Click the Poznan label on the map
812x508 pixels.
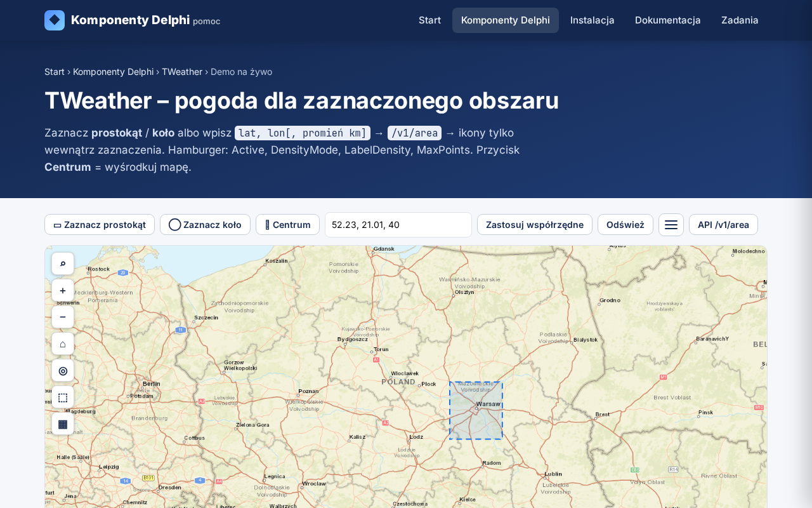pos(308,391)
